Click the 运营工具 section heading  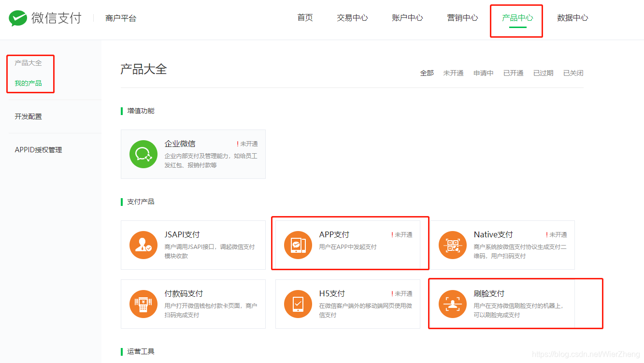pos(141,351)
